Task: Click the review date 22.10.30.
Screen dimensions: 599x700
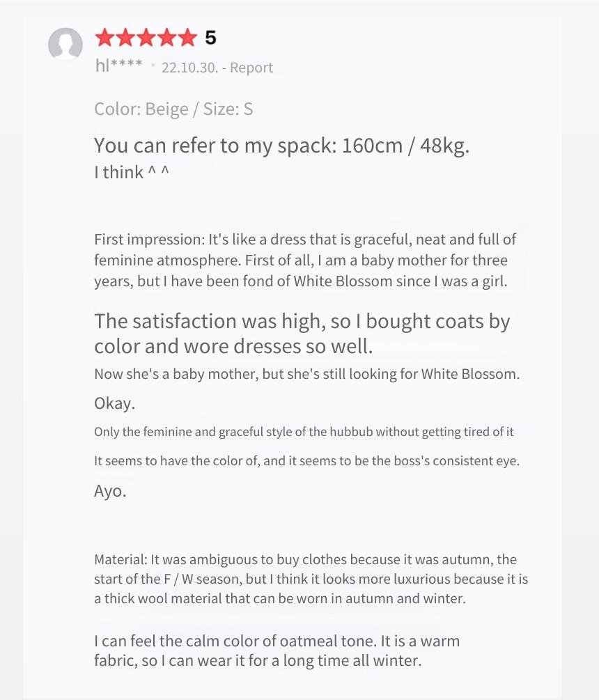Action: click(189, 68)
